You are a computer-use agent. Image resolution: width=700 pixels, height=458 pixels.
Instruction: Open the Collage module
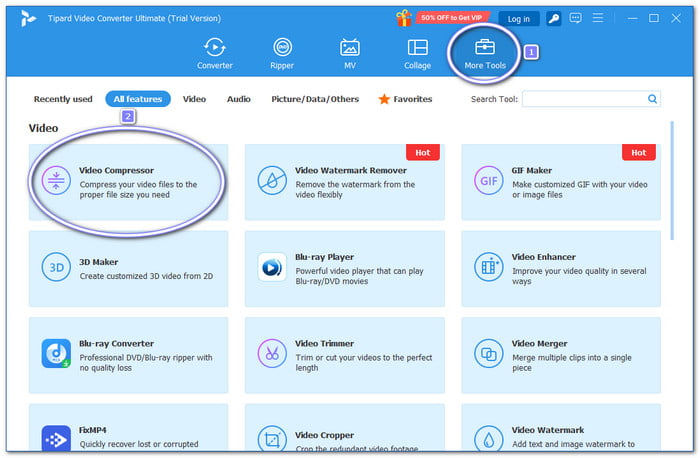click(x=417, y=54)
